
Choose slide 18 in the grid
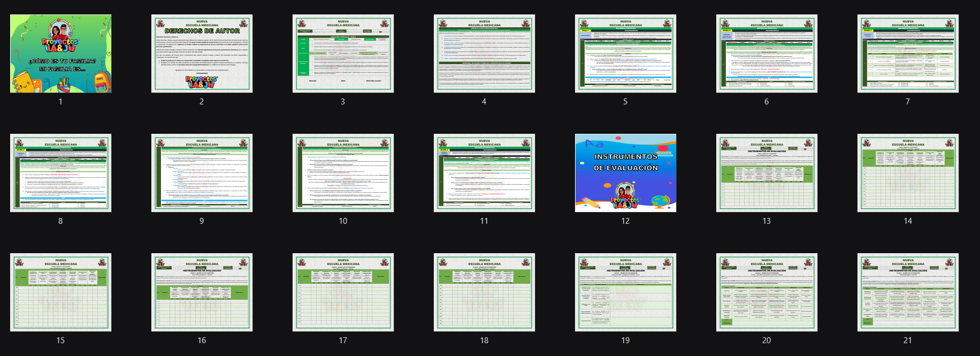click(484, 292)
